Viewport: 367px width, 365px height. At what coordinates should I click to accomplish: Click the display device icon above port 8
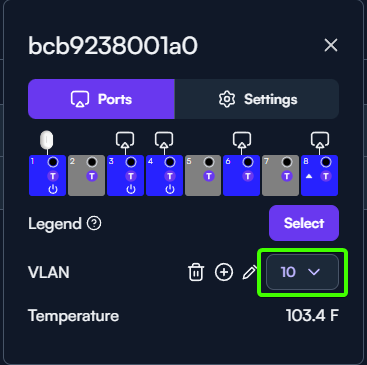(320, 140)
